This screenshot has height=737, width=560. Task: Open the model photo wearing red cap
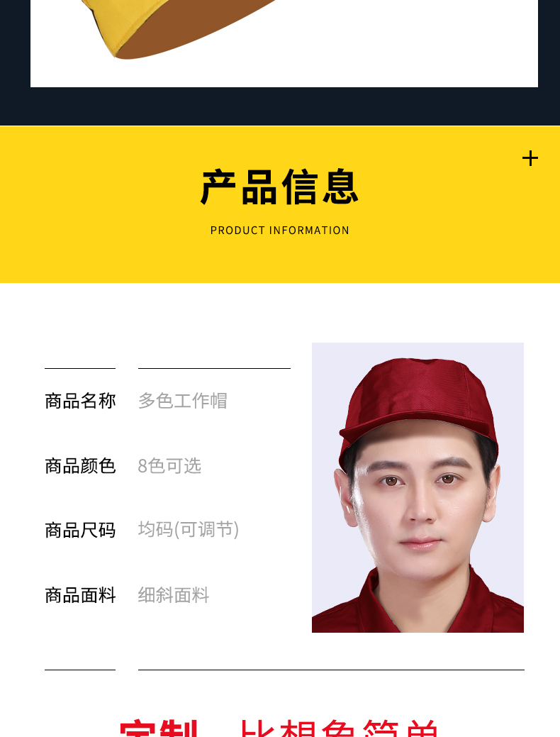(x=418, y=487)
